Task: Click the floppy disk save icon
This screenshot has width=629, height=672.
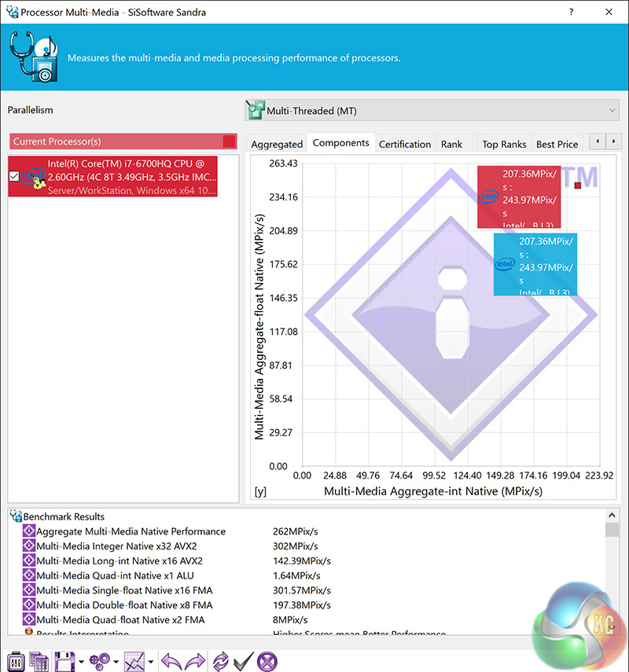Action: [64, 661]
